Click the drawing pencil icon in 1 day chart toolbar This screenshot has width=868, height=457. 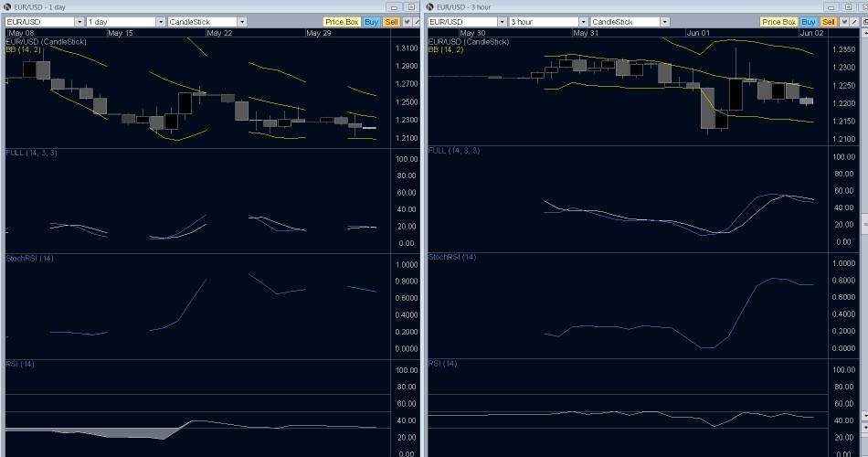tap(417, 22)
